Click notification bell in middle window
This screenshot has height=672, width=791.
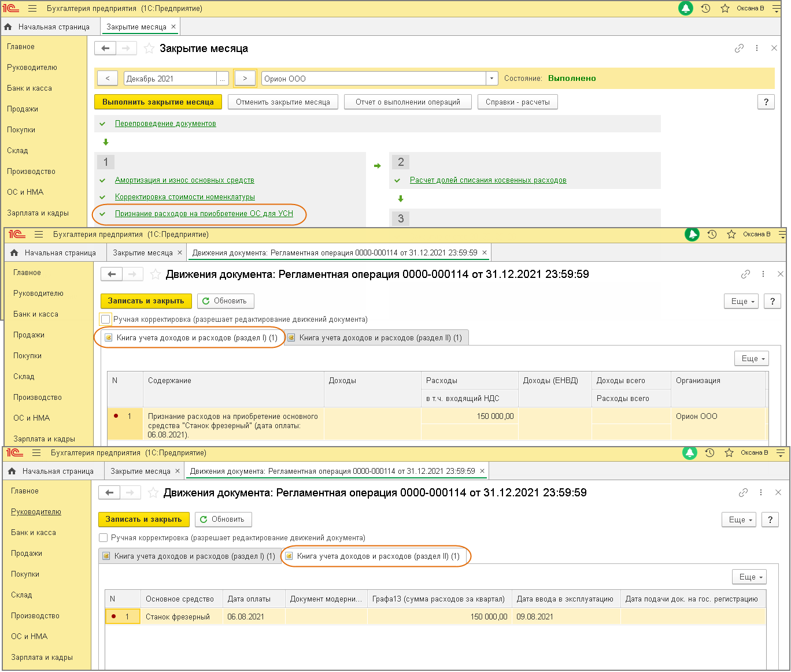692,234
